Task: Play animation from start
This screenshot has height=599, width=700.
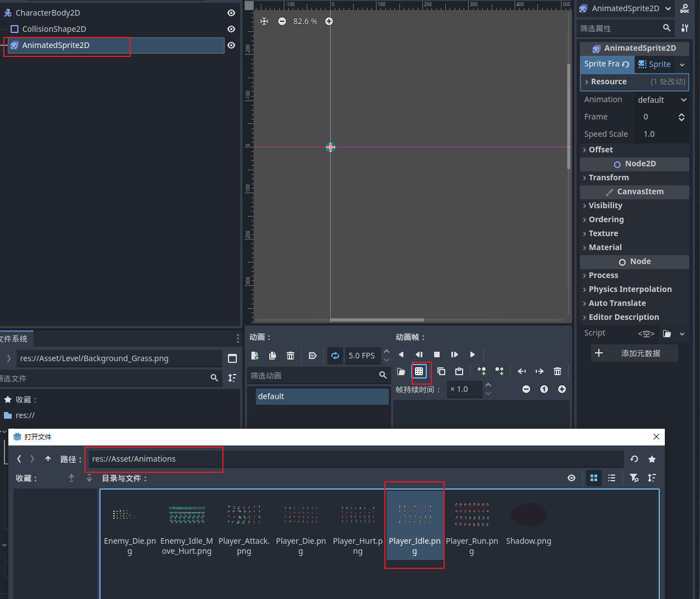Action: 473,354
